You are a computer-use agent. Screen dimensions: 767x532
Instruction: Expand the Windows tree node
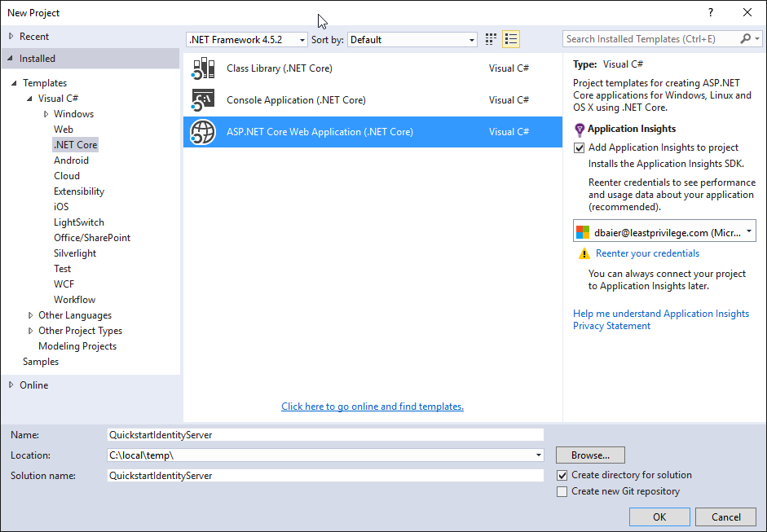pos(46,114)
